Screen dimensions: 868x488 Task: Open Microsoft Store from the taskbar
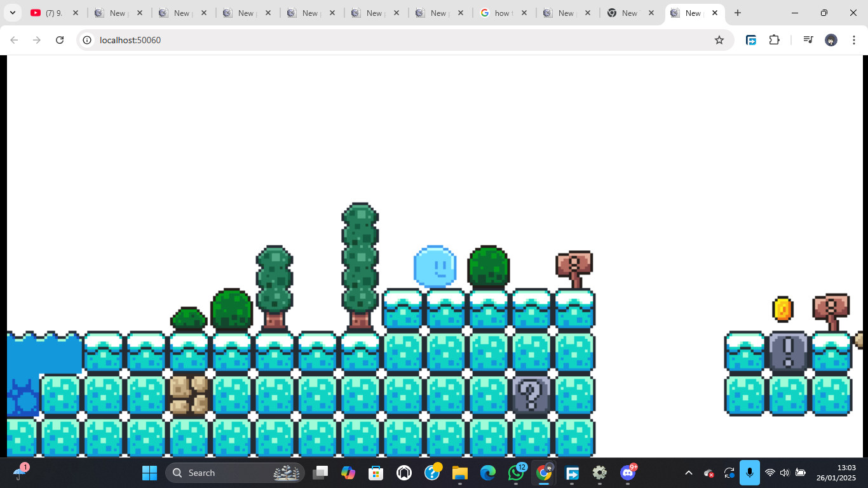coord(376,473)
